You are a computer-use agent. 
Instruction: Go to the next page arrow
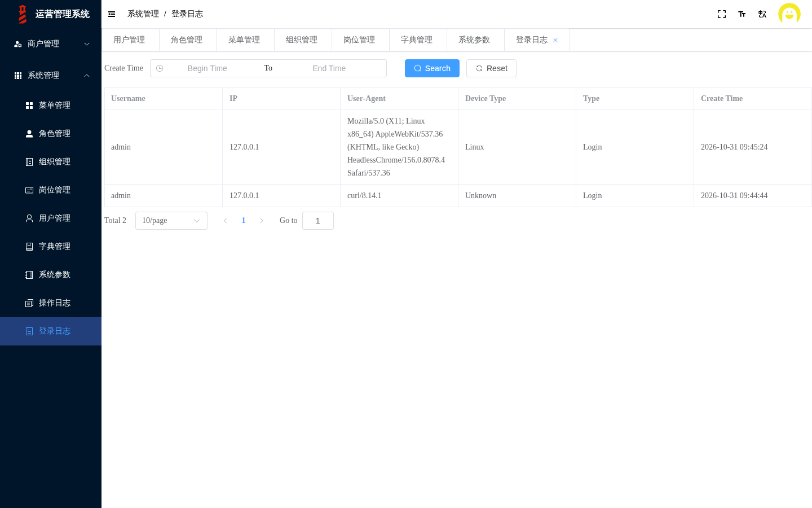(x=262, y=221)
